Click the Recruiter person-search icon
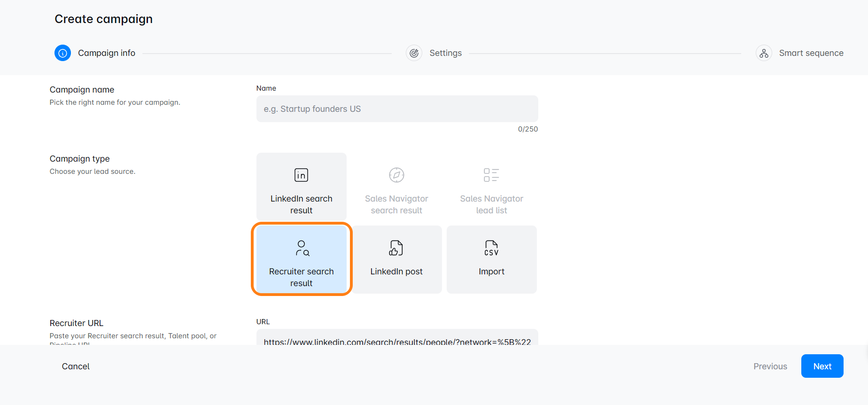This screenshot has height=405, width=868. click(x=302, y=248)
